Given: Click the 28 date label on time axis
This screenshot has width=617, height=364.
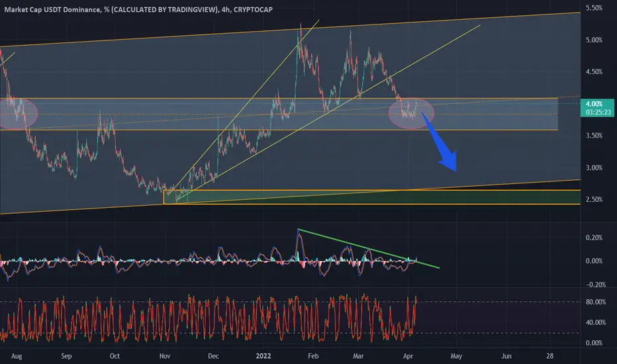Looking at the screenshot, I should point(549,356).
